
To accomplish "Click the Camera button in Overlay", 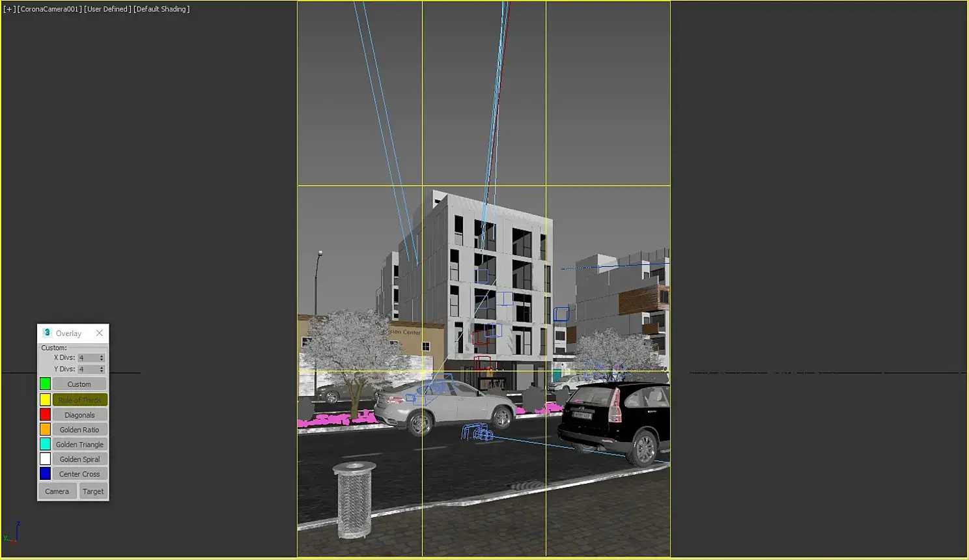I will (x=57, y=491).
